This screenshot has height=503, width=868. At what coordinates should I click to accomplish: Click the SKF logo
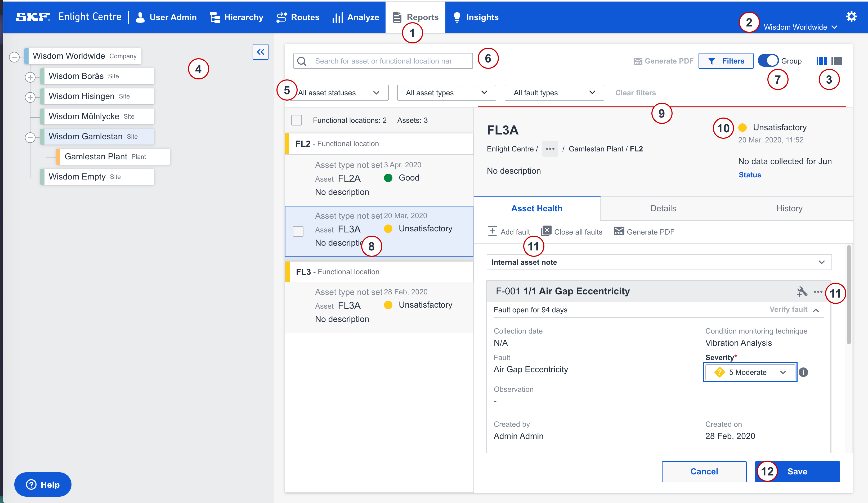tap(33, 17)
